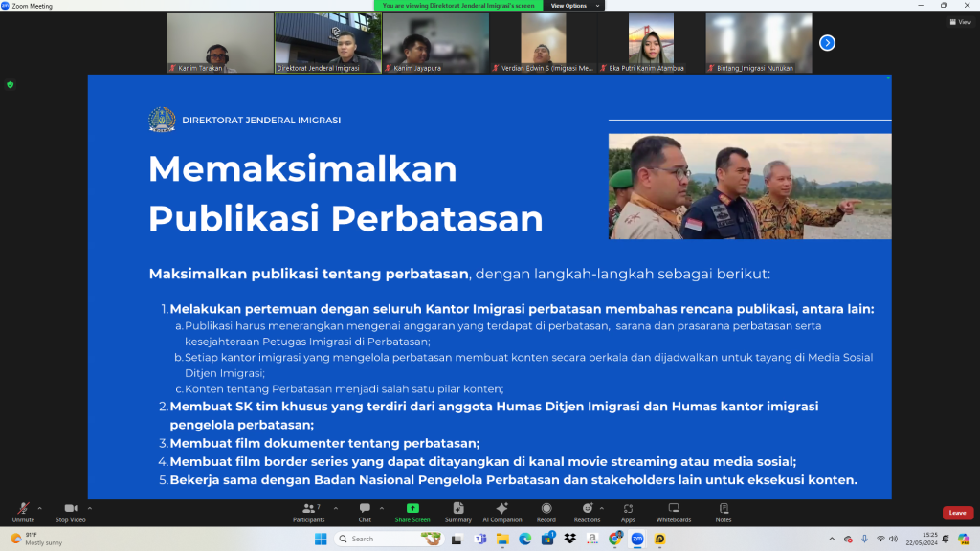Screen dimensions: 980x551
Task: Open Whiteboards
Action: (x=674, y=513)
